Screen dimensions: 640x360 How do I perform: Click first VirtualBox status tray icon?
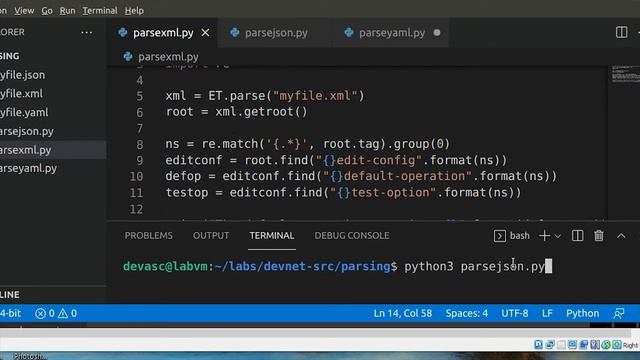point(538,345)
